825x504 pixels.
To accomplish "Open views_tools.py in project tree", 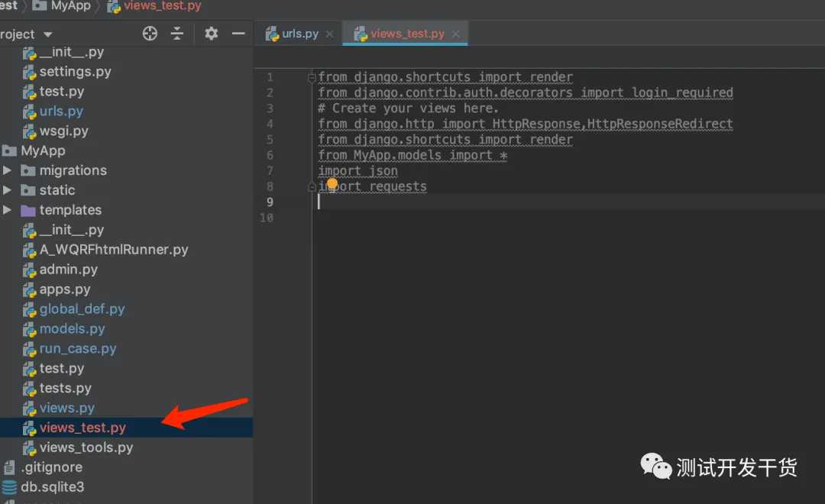I will (x=86, y=447).
